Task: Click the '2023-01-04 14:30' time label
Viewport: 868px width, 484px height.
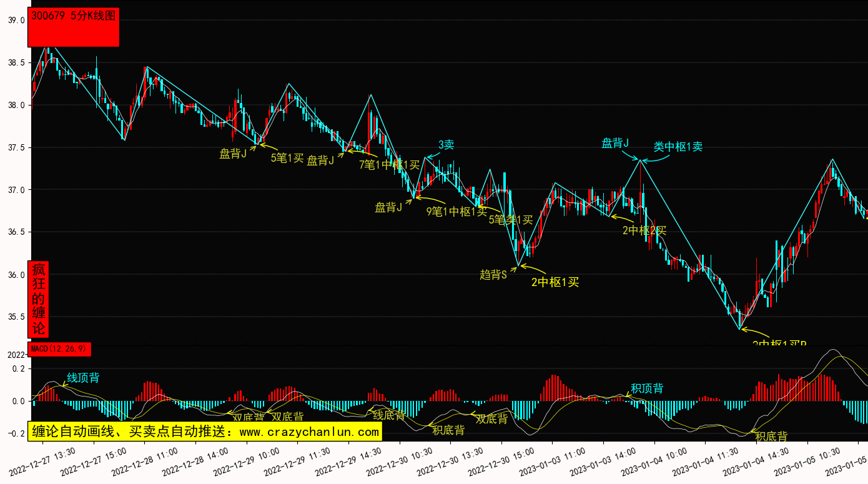Action: [756, 462]
